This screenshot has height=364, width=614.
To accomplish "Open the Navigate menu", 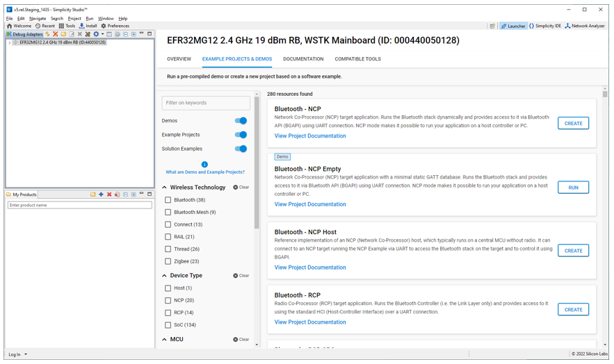I will point(38,18).
